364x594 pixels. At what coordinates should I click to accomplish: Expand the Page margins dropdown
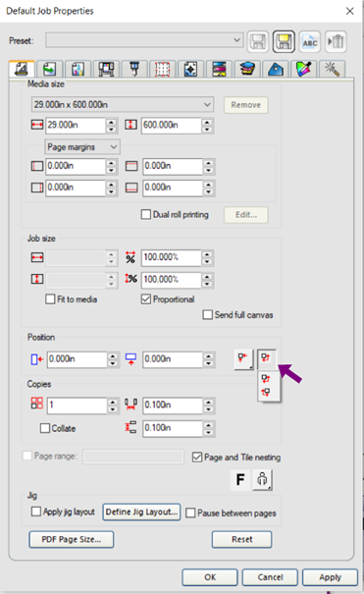tap(82, 147)
